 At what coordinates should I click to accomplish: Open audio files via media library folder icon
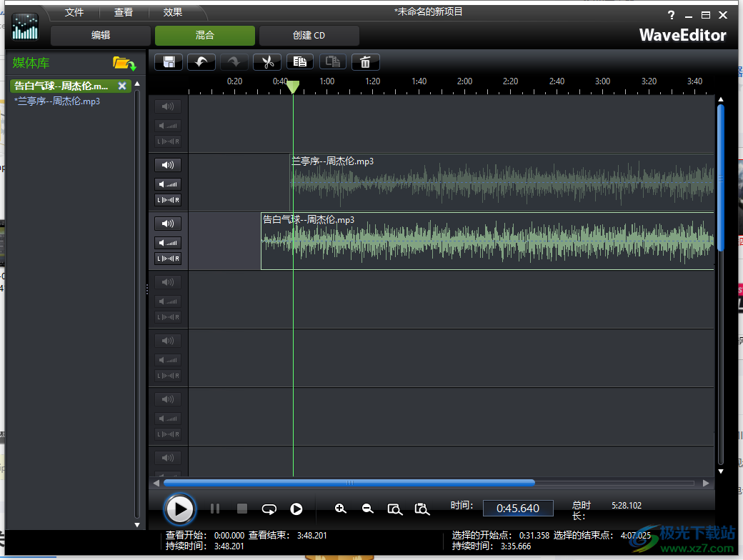pos(125,63)
